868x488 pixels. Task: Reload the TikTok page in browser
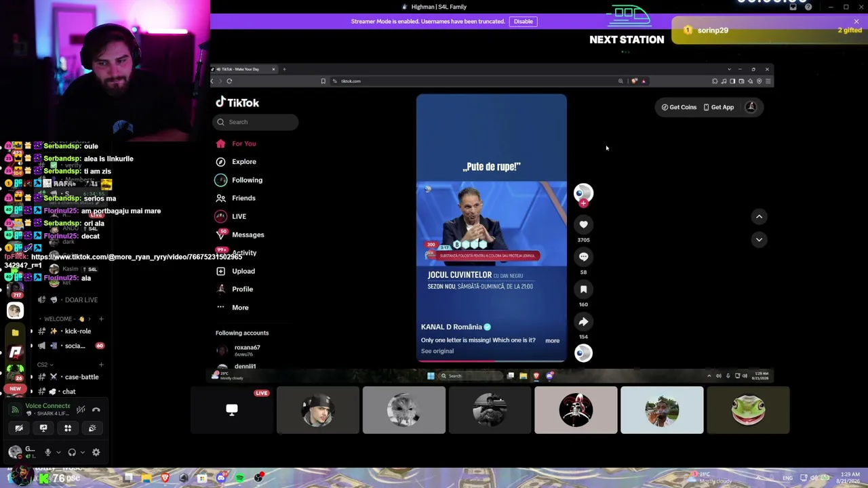[x=229, y=81]
